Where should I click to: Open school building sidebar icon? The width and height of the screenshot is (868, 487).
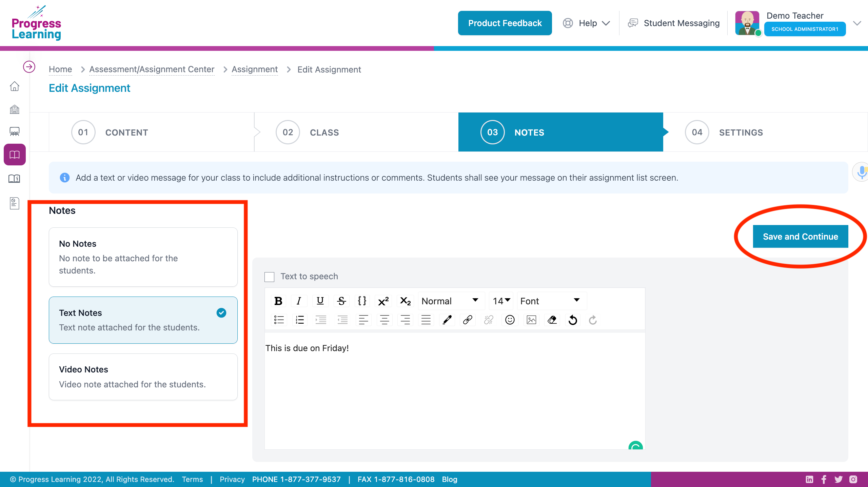tap(15, 109)
